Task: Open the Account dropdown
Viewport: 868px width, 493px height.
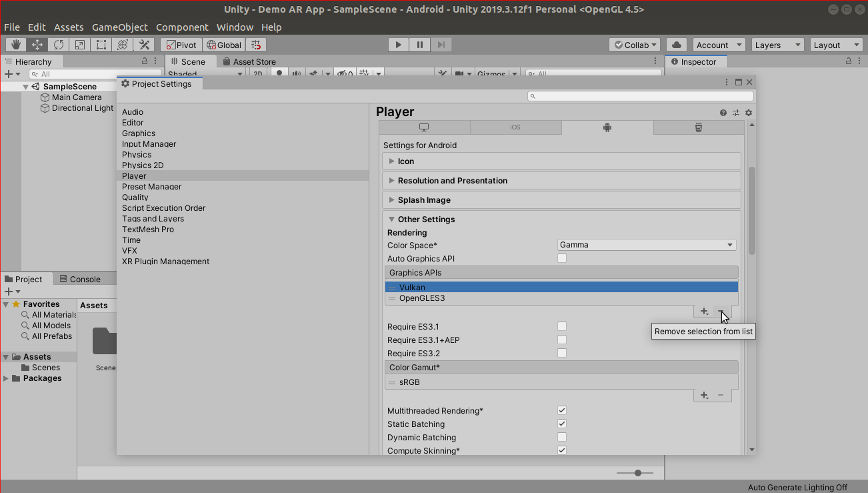Action: 719,45
